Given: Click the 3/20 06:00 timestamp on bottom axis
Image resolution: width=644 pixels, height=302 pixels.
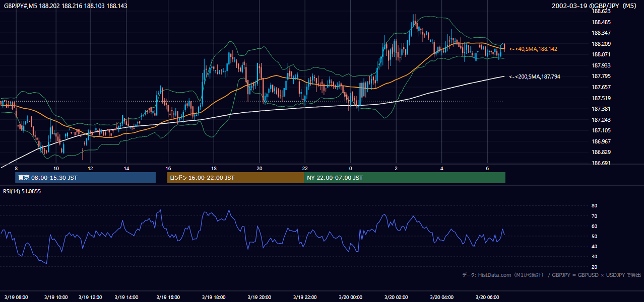Looking at the screenshot, I should (488, 297).
